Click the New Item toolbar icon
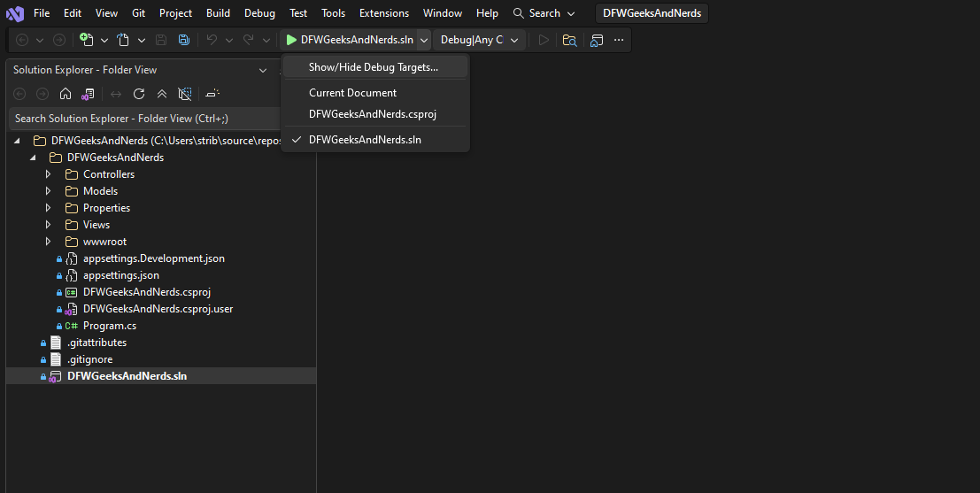This screenshot has height=493, width=980. click(x=86, y=40)
